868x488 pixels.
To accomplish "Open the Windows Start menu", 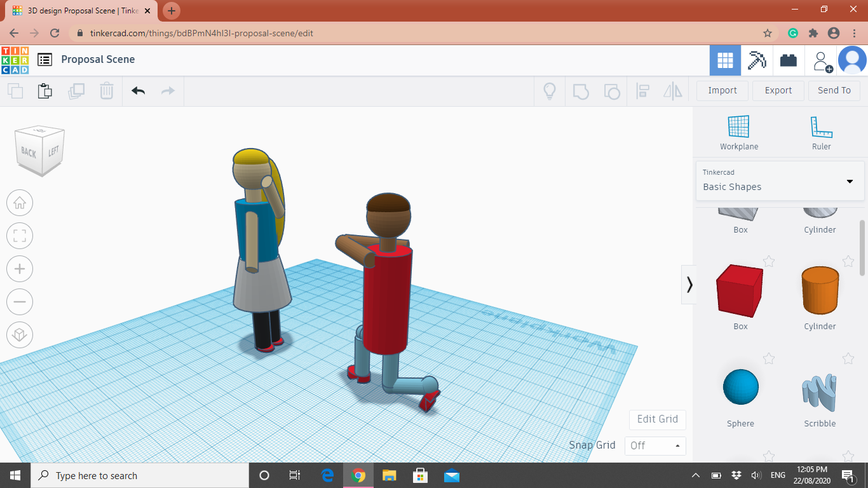I will [x=15, y=475].
